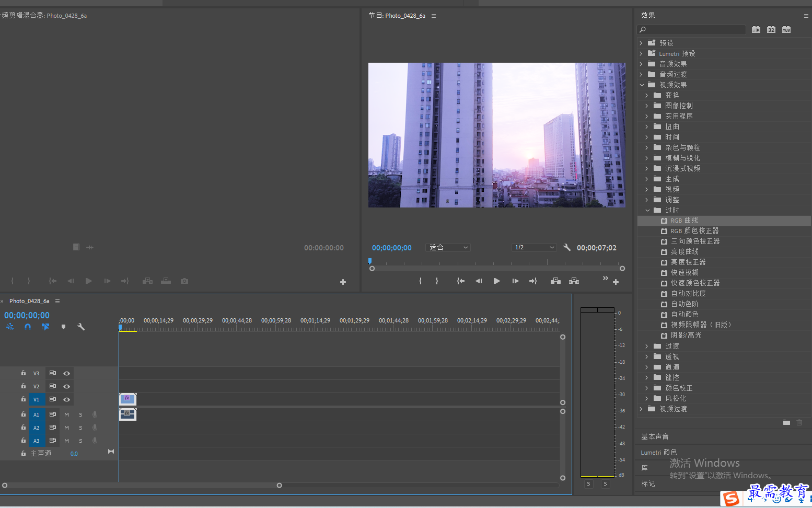Step forward one frame in program monitor
The height and width of the screenshot is (508, 812).
[515, 281]
